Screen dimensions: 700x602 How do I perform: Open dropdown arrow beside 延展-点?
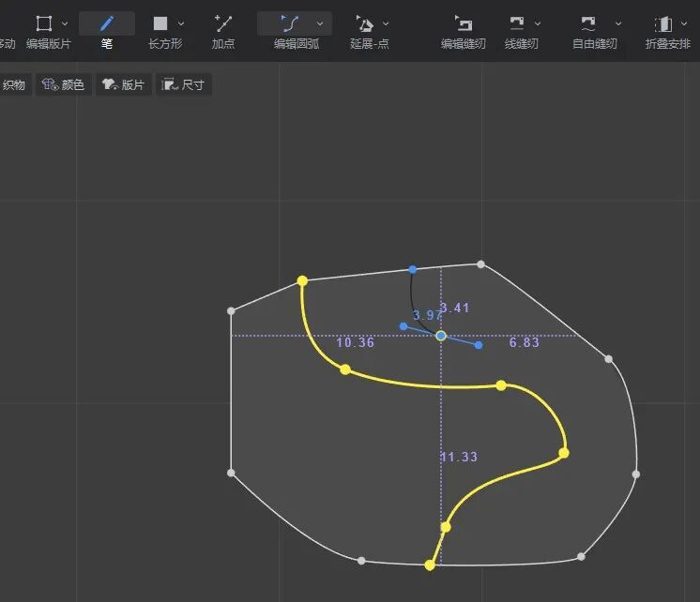[386, 23]
